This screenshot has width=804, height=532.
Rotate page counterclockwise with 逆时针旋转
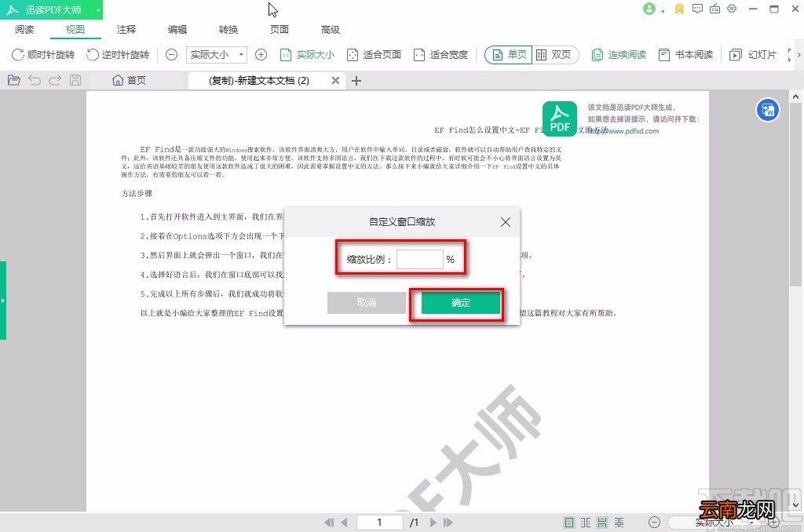coord(118,55)
